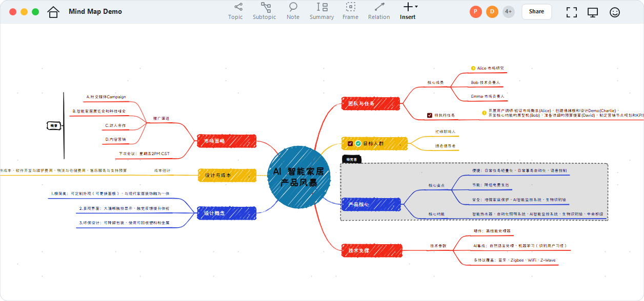Open presentation screen icon
Viewport: 644px width, 301px height.
coord(593,12)
